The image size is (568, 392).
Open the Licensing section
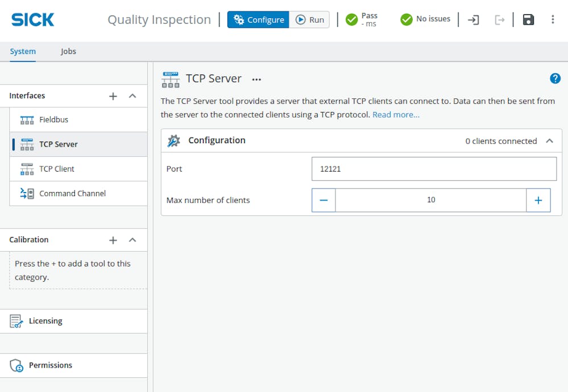coord(73,321)
